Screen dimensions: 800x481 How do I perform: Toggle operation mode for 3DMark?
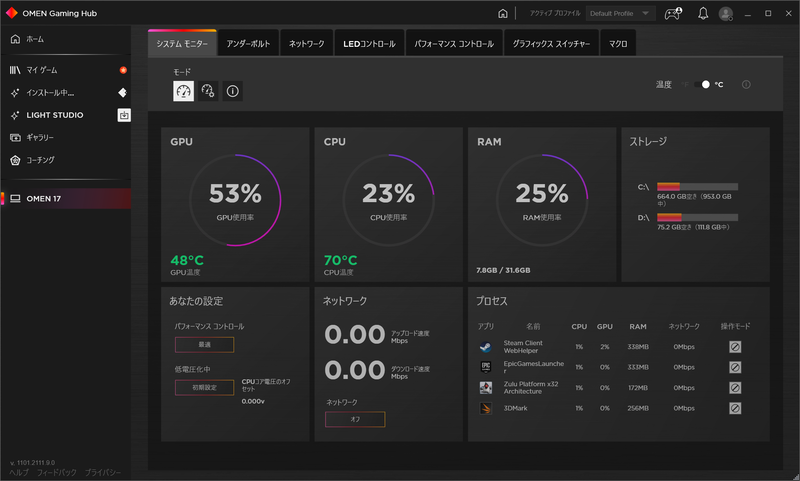point(735,408)
